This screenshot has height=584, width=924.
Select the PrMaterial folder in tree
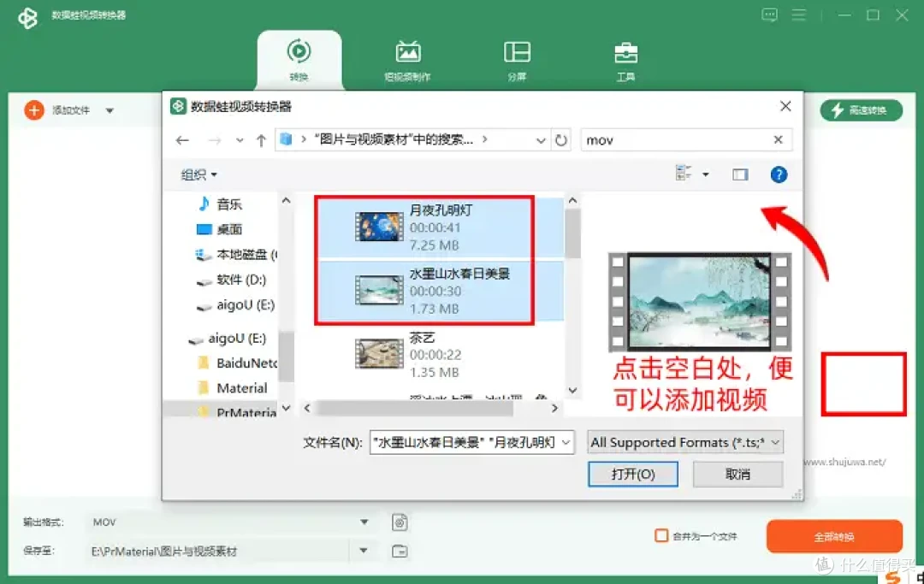(238, 412)
